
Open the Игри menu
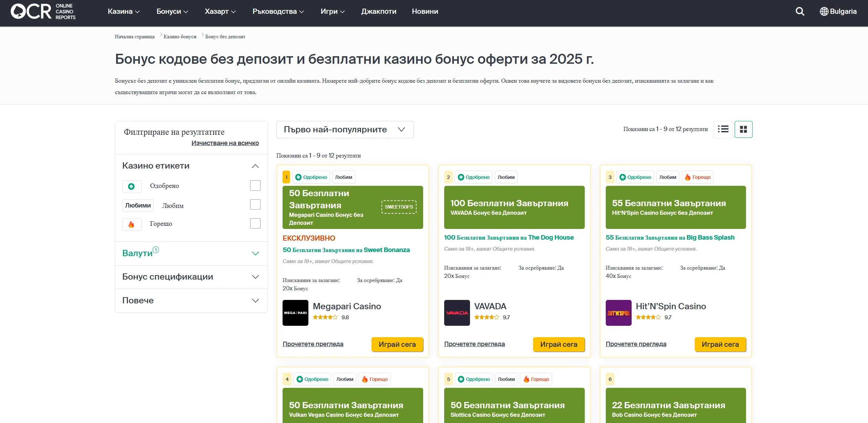click(x=333, y=11)
